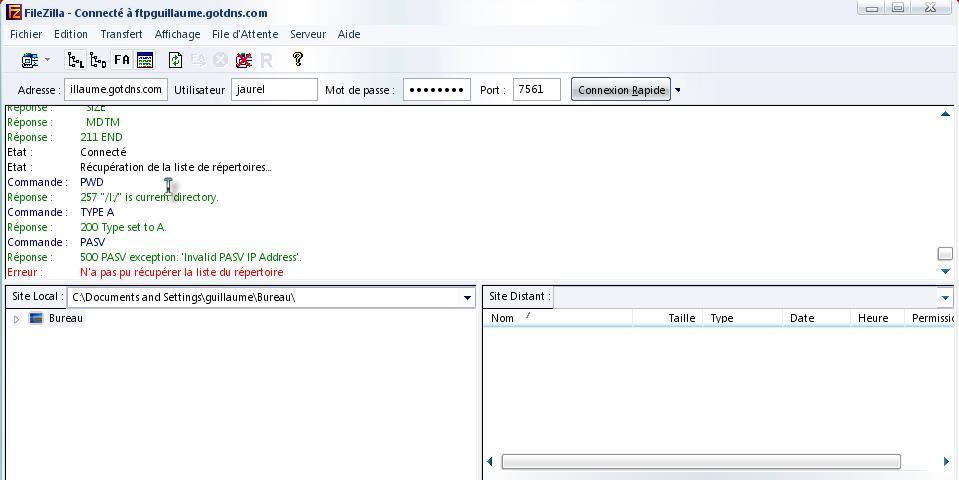Open the Serveur menu
The width and height of the screenshot is (959, 480).
click(x=308, y=34)
